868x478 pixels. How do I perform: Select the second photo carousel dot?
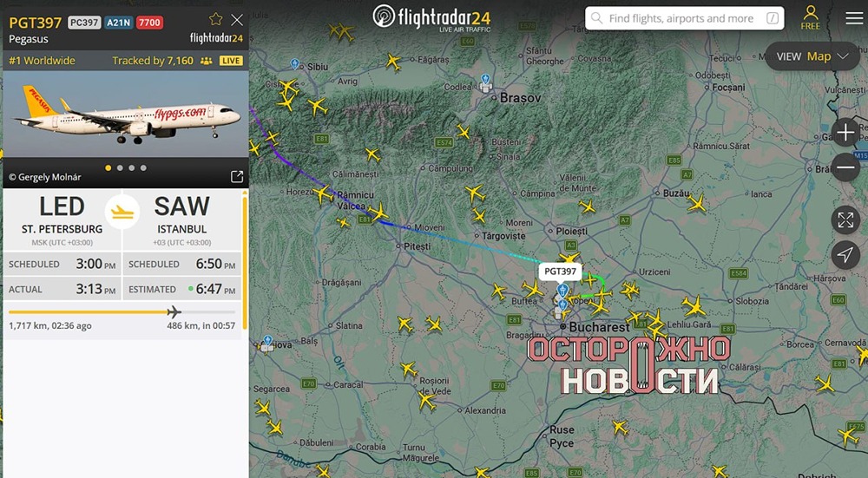(x=120, y=167)
